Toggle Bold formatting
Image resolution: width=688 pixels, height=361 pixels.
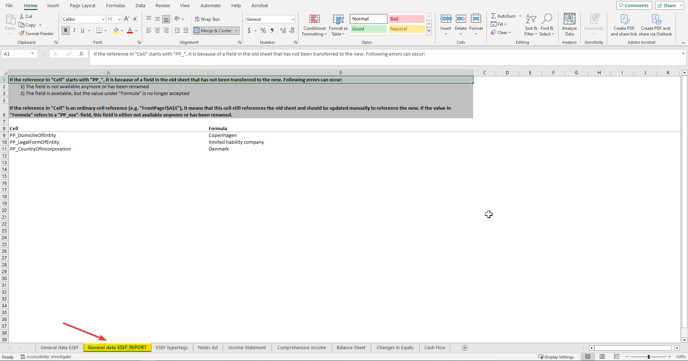click(x=65, y=31)
